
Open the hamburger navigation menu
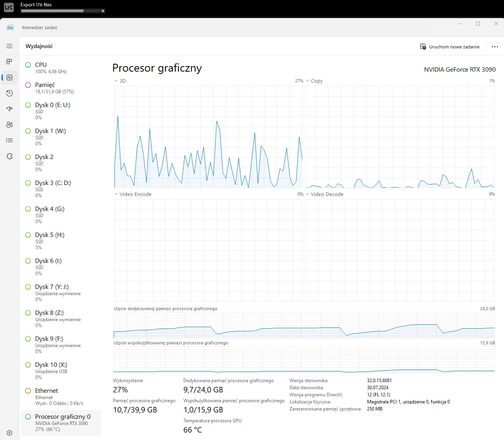(x=9, y=46)
